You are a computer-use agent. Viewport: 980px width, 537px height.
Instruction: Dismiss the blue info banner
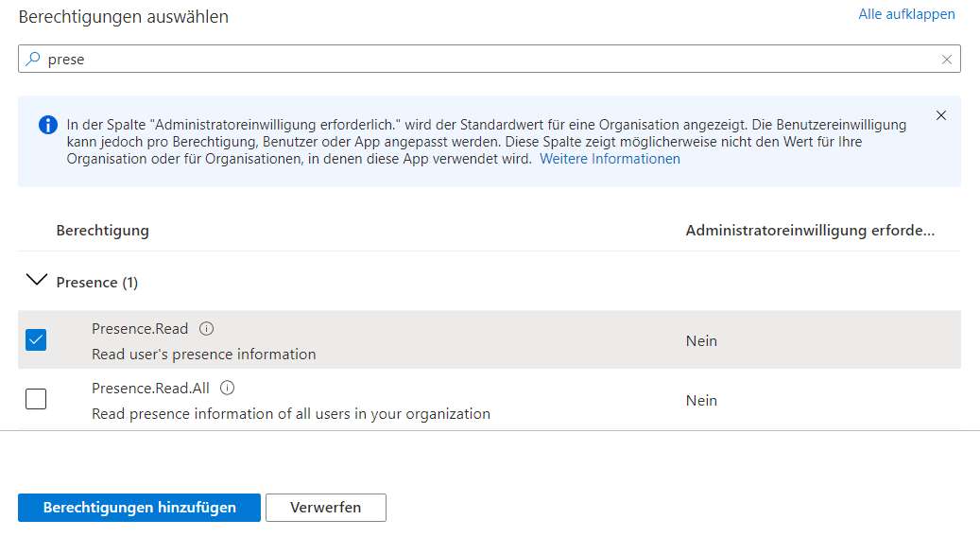coord(940,115)
